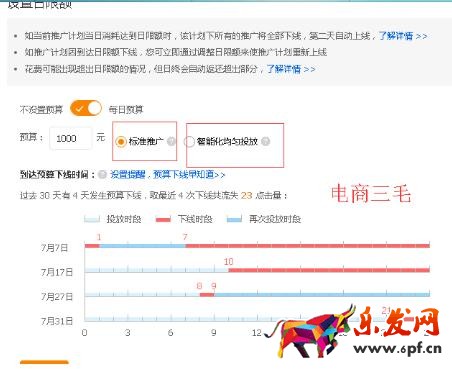The height and width of the screenshot is (369, 452).
Task: Click the help icon beside 到达预算下线时间
Action: [x=102, y=174]
